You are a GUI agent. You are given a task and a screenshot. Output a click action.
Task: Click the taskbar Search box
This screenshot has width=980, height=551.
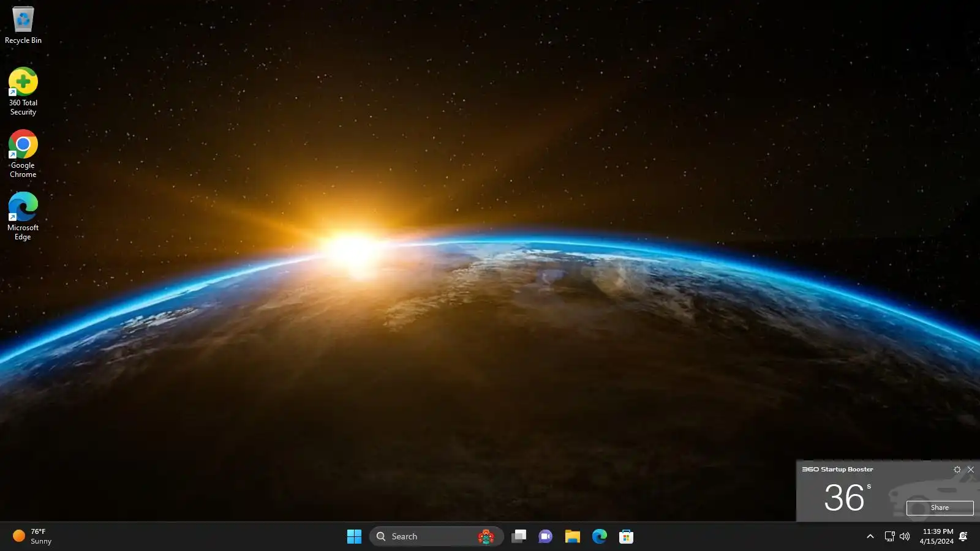click(436, 536)
